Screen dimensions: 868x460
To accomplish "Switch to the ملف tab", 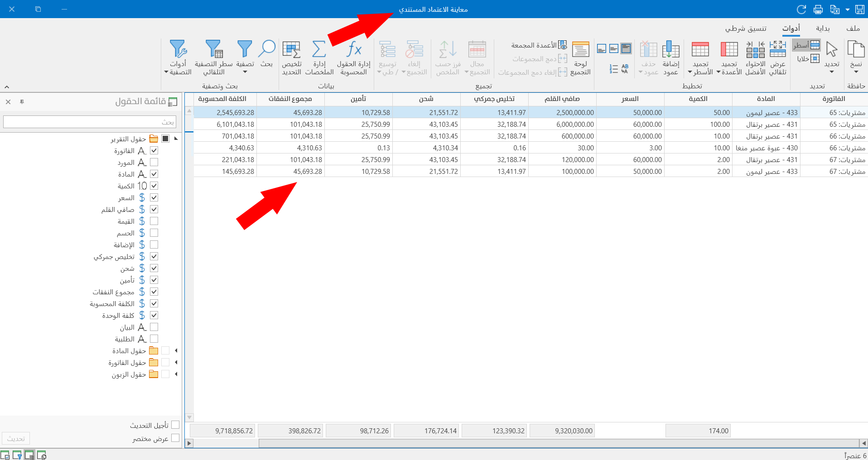I will click(853, 28).
